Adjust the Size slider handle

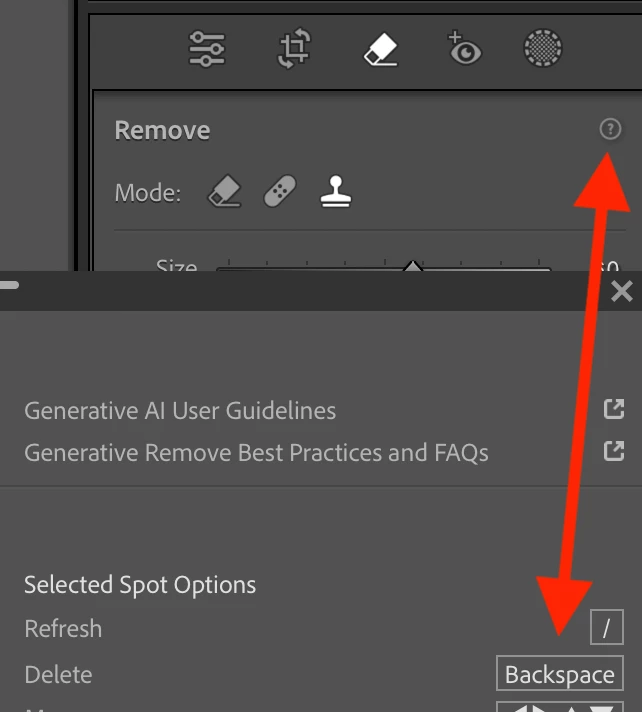(x=413, y=266)
